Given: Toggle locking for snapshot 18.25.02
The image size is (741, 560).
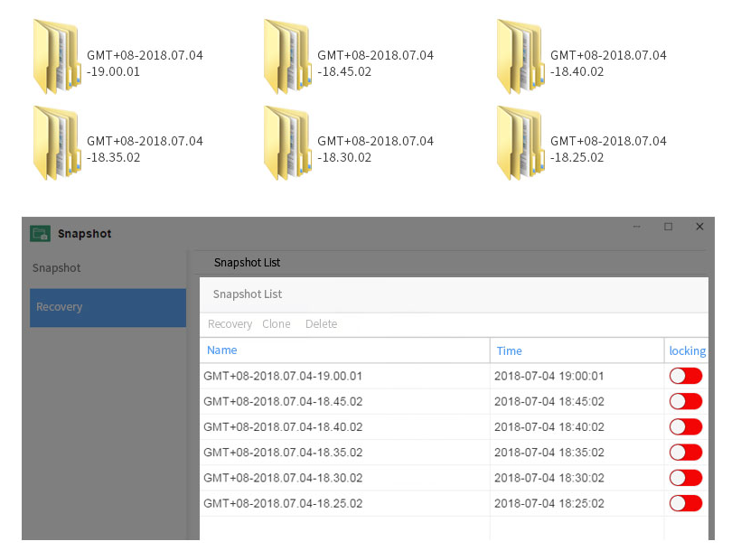Looking at the screenshot, I should pos(686,503).
